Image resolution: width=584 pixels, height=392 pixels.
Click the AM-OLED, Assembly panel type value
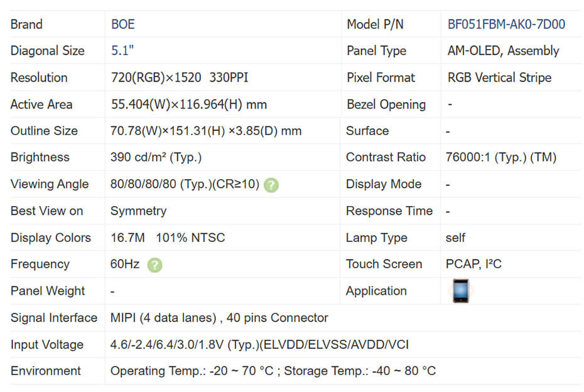click(503, 51)
